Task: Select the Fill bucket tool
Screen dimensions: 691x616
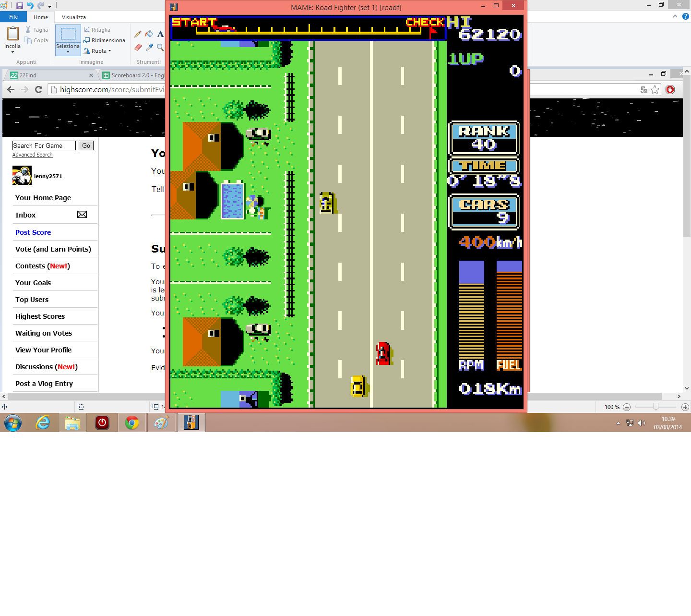Action: [x=149, y=34]
